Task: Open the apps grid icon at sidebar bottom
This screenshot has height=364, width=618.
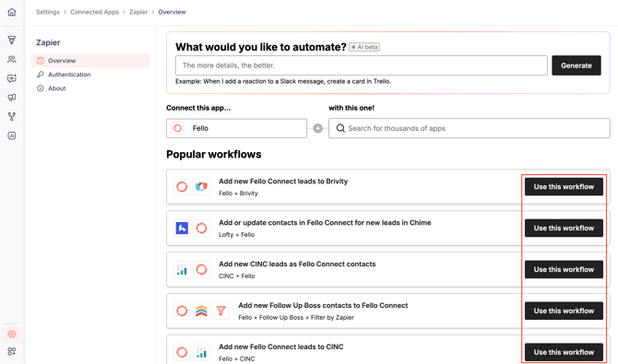Action: coord(12,351)
